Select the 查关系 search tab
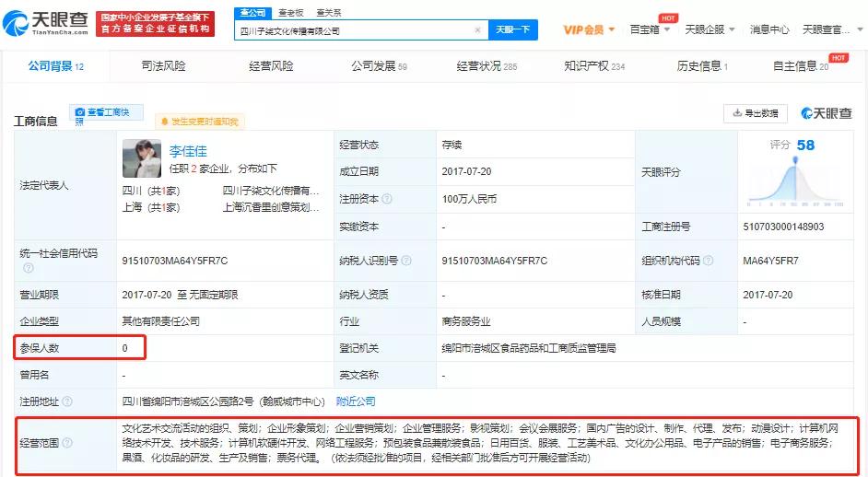 coord(328,13)
